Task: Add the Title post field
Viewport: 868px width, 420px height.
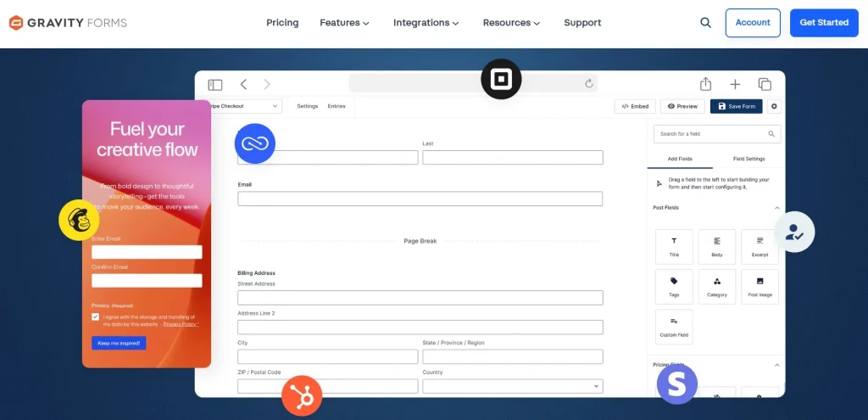Action: pyautogui.click(x=674, y=247)
